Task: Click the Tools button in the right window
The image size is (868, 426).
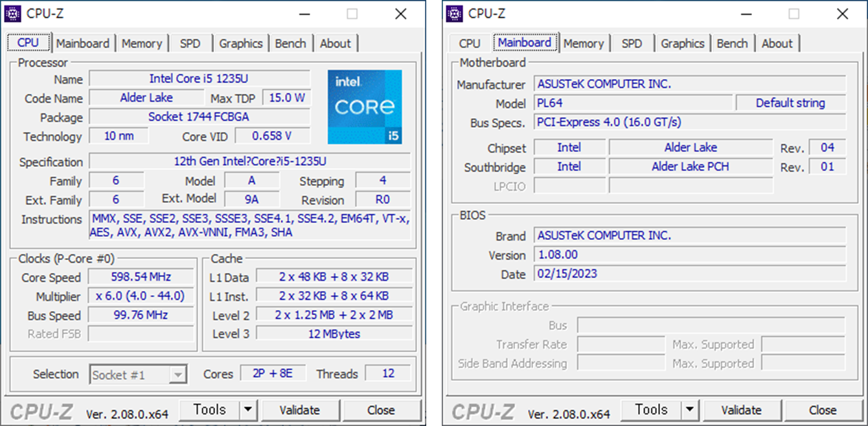Action: click(x=651, y=410)
